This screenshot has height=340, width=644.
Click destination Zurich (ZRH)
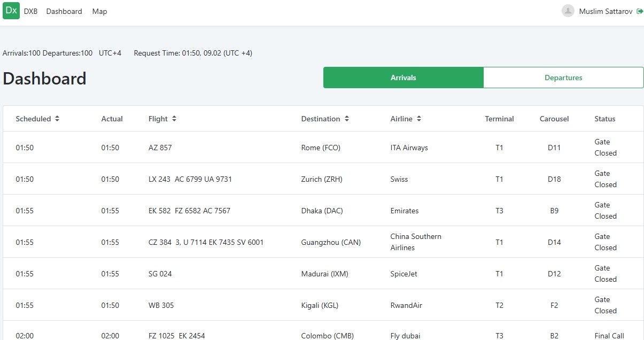[322, 179]
